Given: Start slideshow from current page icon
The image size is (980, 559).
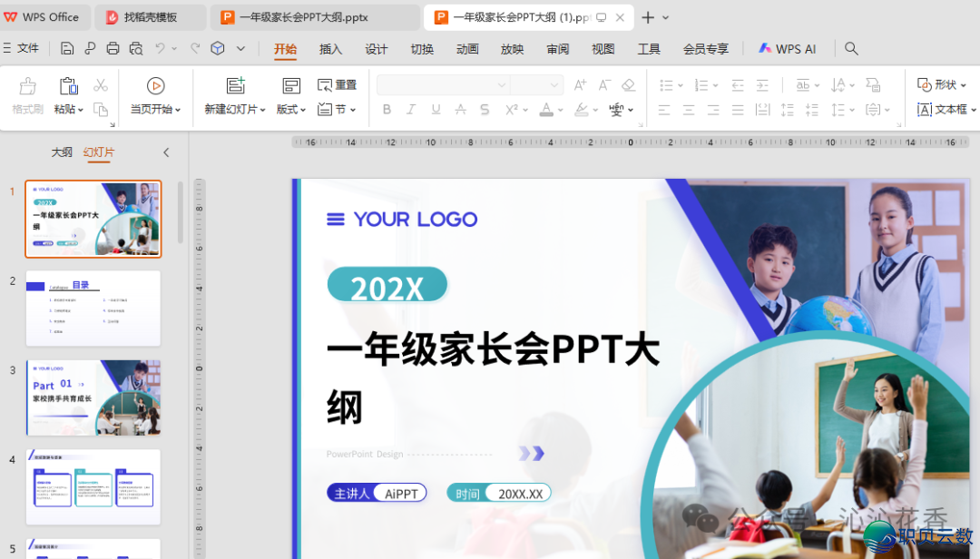Looking at the screenshot, I should pyautogui.click(x=156, y=85).
